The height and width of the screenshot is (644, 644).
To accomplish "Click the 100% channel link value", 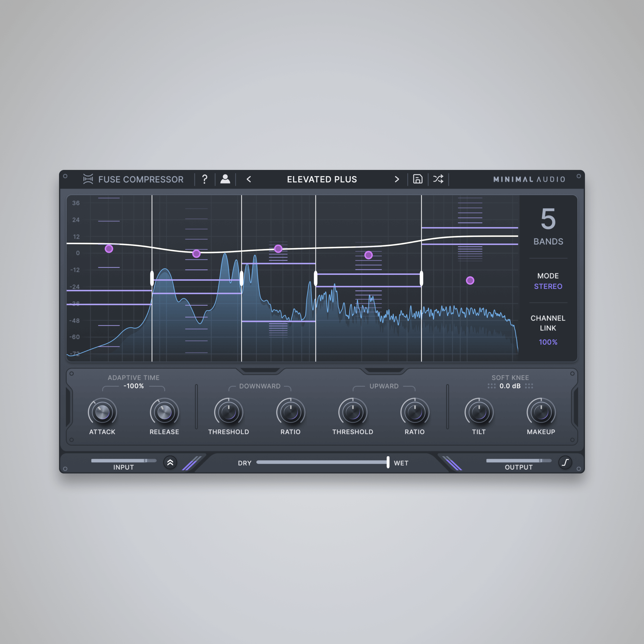I will point(548,342).
